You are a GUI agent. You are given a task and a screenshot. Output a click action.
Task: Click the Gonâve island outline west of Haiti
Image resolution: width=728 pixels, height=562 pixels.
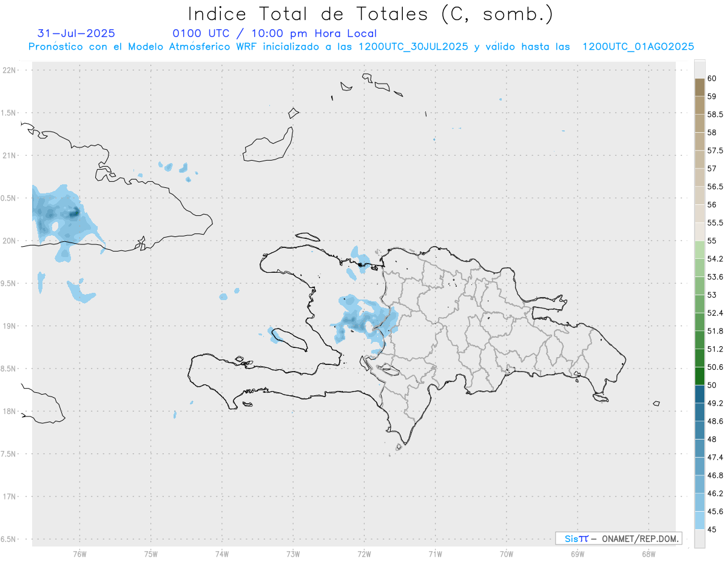tap(289, 339)
